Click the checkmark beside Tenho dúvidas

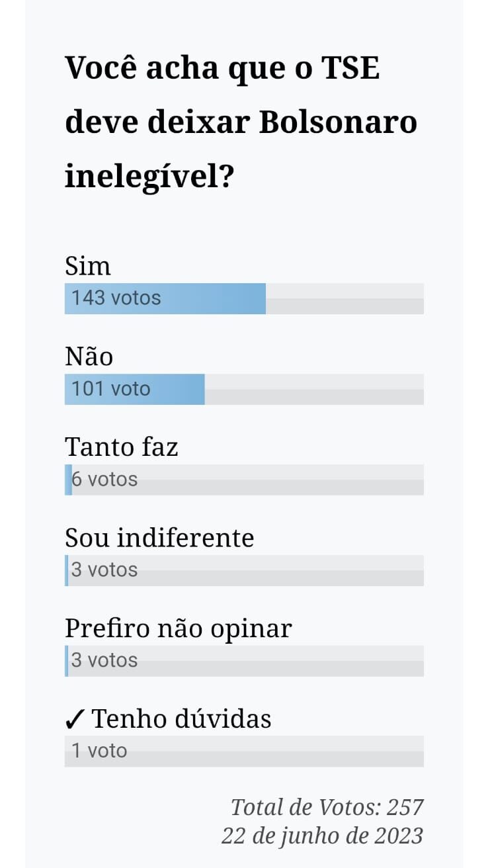pos(75,718)
